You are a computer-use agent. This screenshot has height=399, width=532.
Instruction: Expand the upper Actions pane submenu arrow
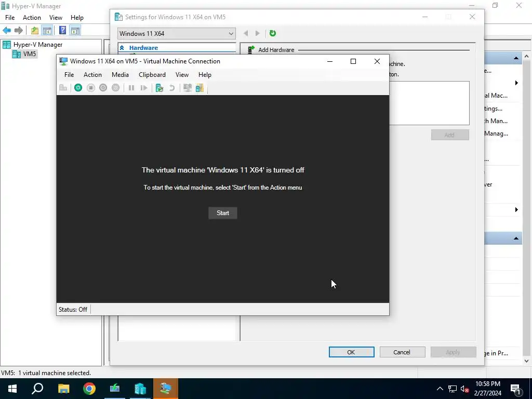(516, 83)
